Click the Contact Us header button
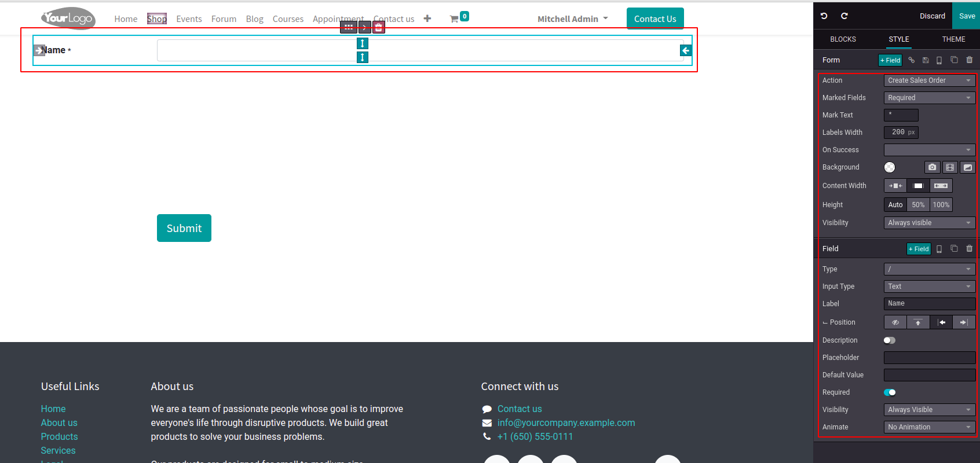The image size is (980, 463). pos(655,19)
